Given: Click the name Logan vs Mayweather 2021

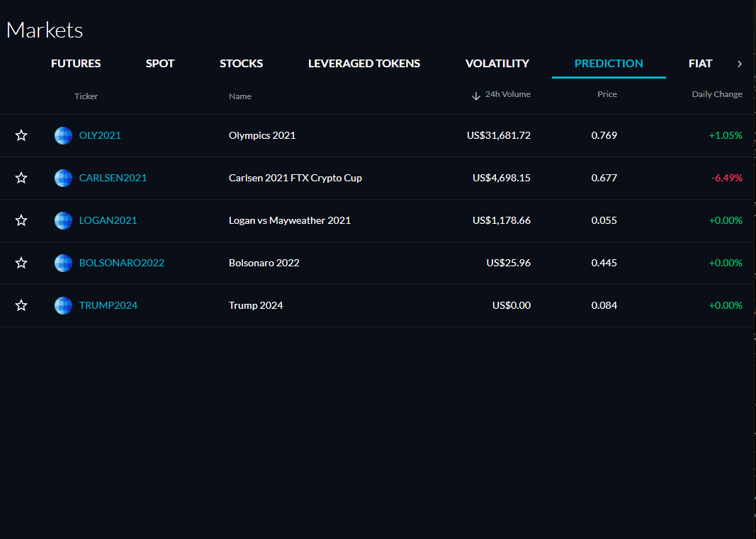Looking at the screenshot, I should tap(290, 220).
